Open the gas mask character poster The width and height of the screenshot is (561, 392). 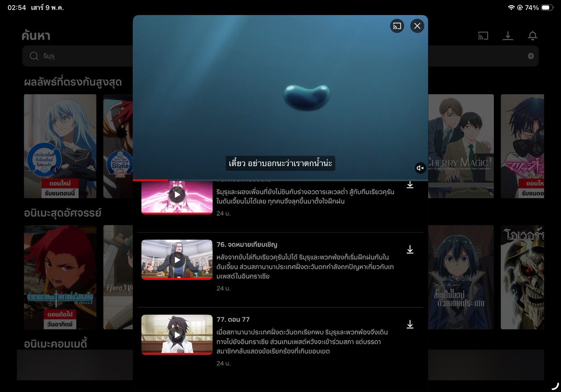pyautogui.click(x=522, y=146)
